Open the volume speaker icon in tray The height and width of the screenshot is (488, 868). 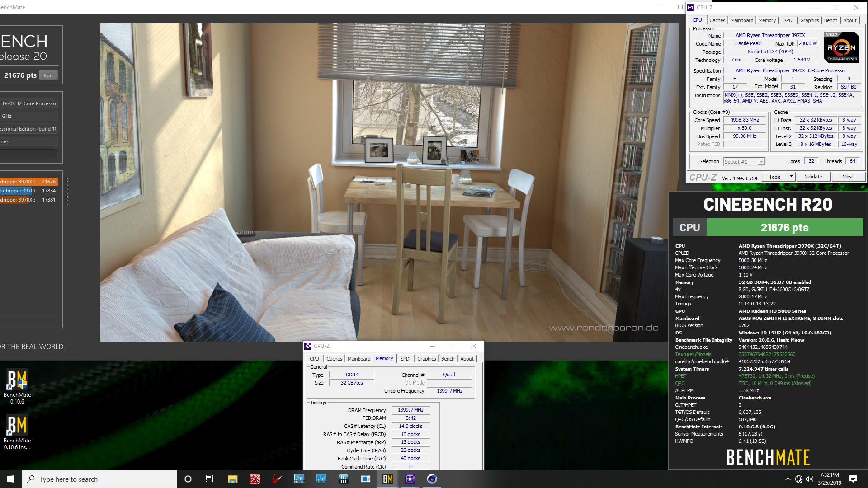pos(810,479)
